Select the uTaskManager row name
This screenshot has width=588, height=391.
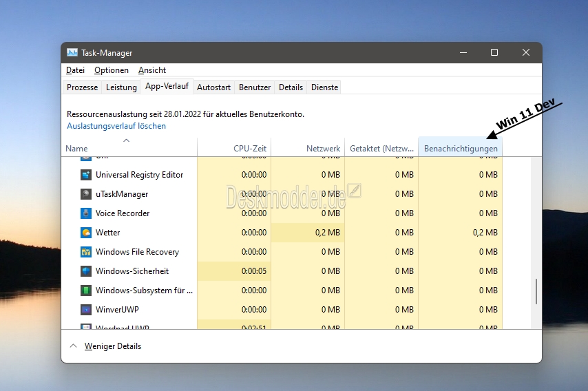[122, 194]
